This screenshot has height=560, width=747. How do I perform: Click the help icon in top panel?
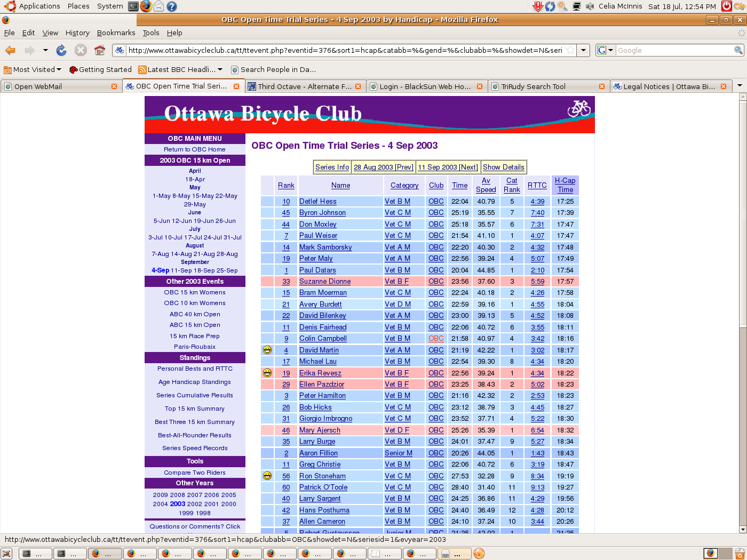coord(171,6)
